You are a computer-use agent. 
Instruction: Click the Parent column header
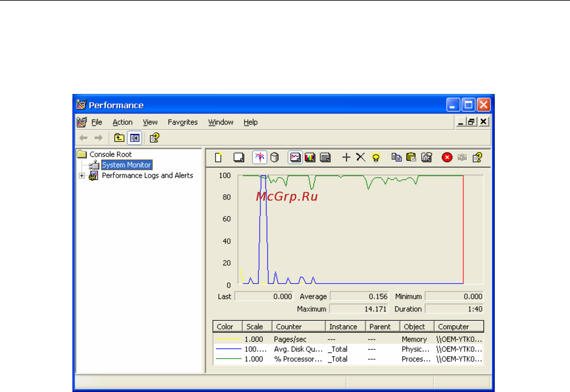(x=383, y=326)
